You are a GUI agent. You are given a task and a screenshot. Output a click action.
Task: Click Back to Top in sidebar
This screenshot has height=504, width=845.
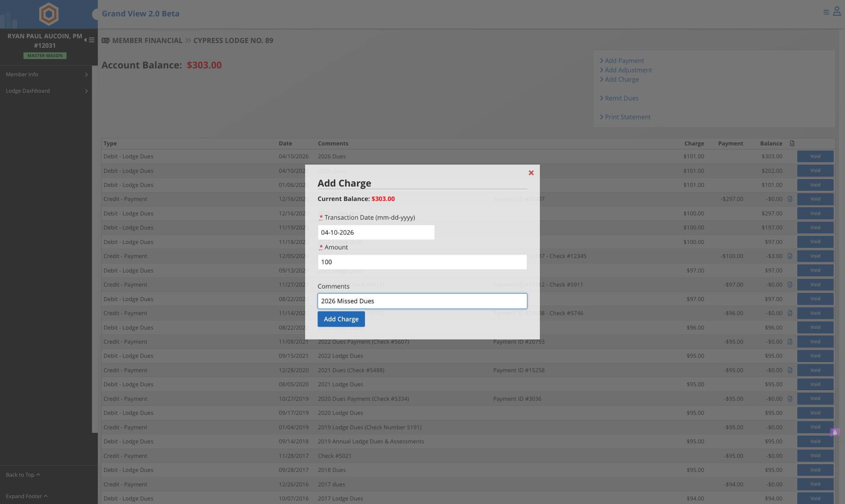[x=23, y=475]
